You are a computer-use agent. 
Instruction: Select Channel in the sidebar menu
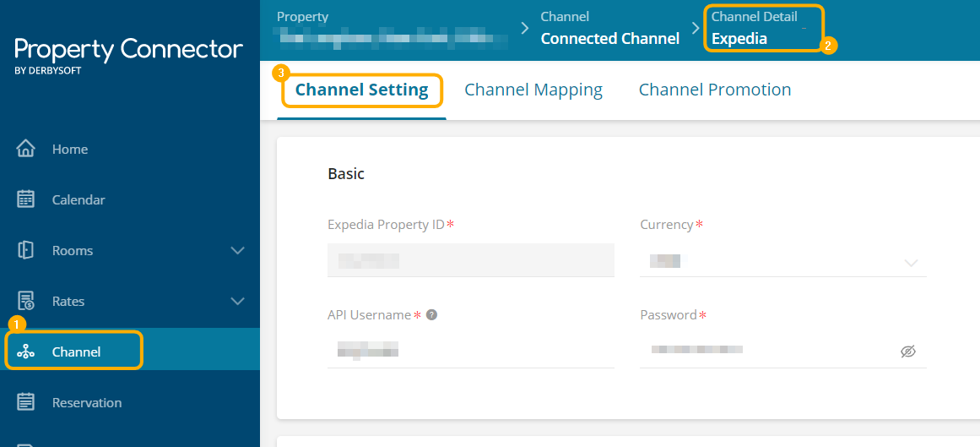click(x=130, y=352)
